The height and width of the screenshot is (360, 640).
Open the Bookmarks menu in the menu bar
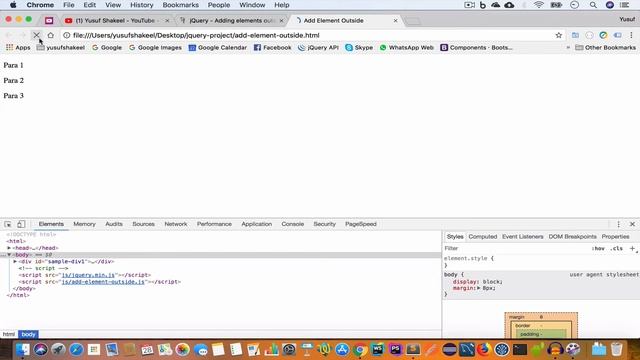pos(180,5)
